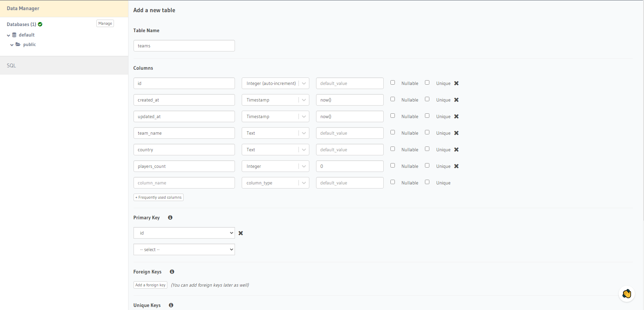Open the second primary key -- select -- dropdown
The height and width of the screenshot is (310, 644).
[x=184, y=249]
